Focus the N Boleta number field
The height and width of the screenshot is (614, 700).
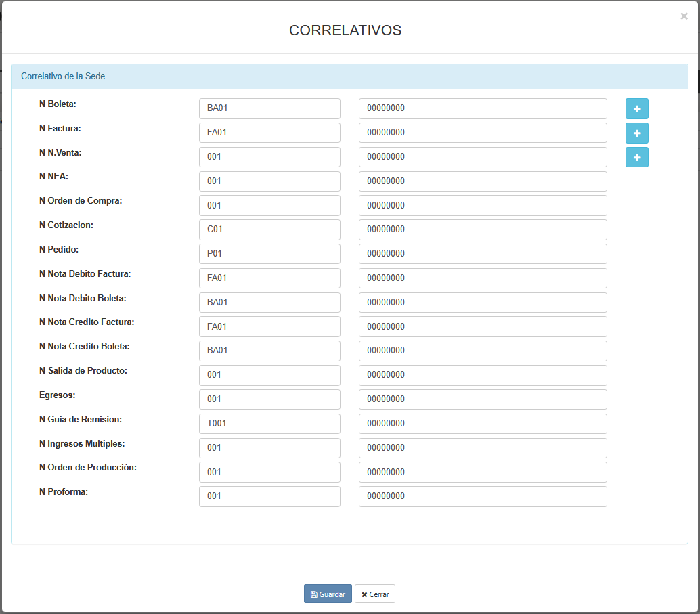point(483,108)
